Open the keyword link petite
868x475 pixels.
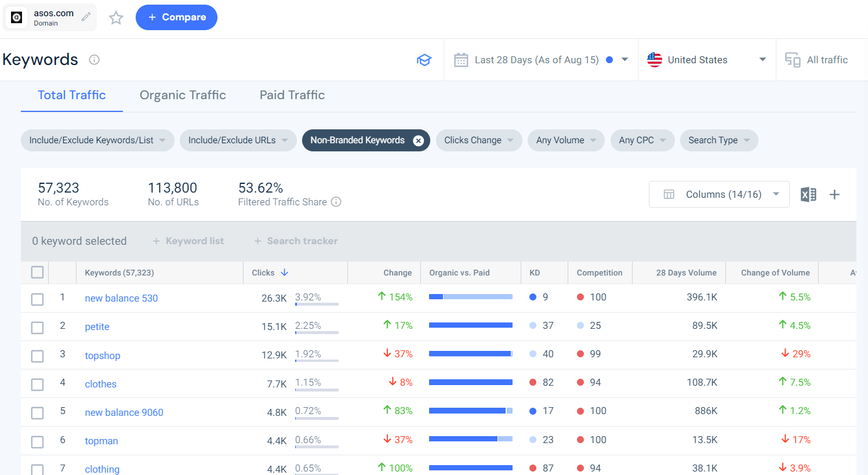tap(97, 327)
